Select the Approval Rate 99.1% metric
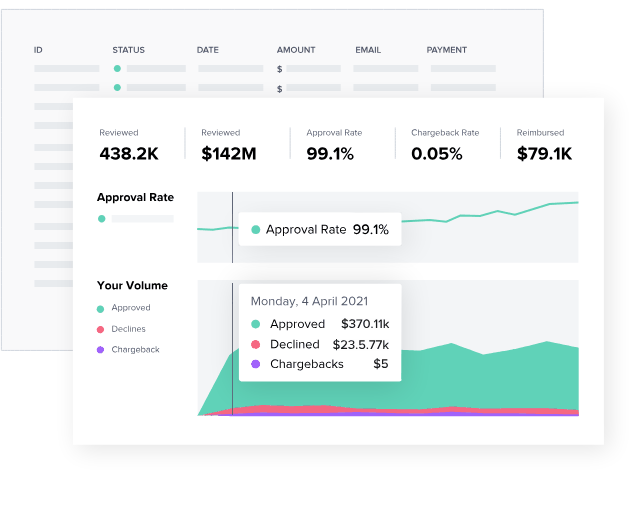The image size is (641, 507). 334,145
